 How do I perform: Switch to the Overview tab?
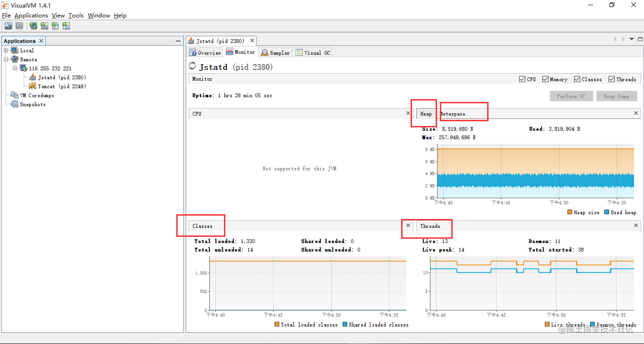[205, 52]
